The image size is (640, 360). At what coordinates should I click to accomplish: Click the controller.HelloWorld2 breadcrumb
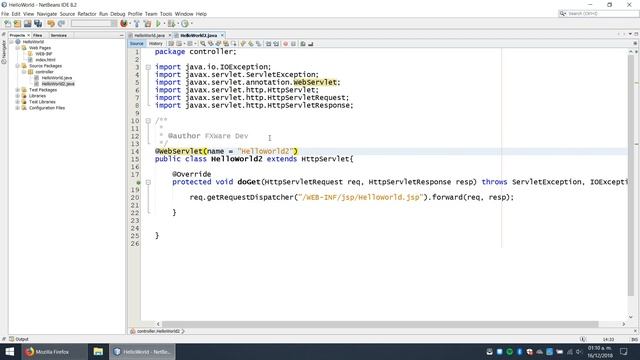[x=158, y=331]
